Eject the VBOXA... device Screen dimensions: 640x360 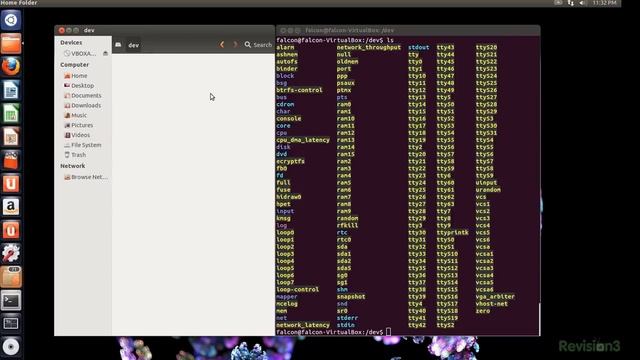pos(105,53)
